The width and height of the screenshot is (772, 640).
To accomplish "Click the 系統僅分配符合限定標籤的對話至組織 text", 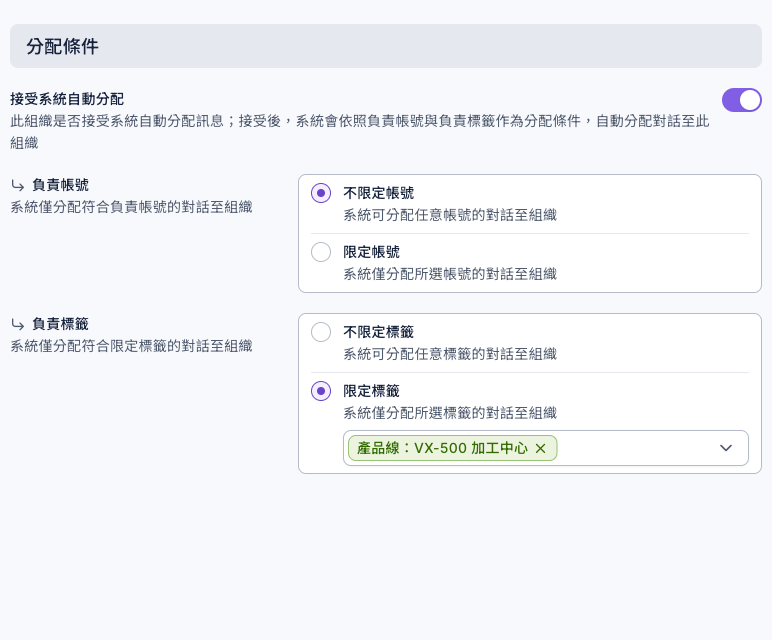I will pos(131,346).
